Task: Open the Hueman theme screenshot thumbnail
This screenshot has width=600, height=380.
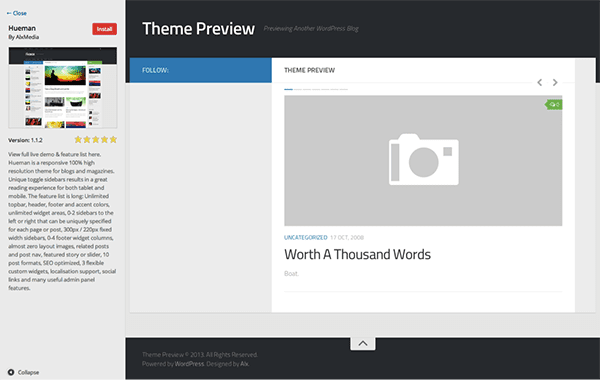Action: [x=63, y=88]
